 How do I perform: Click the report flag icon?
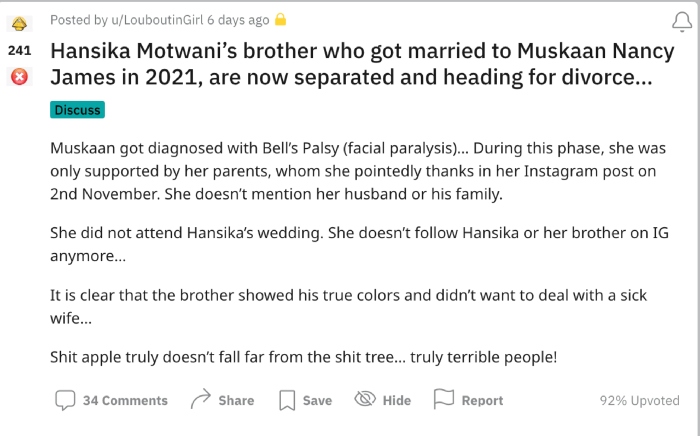444,399
